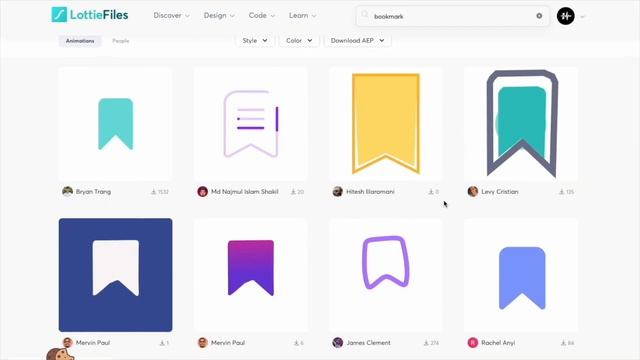Switch to the People tab
The image size is (640, 360).
coord(120,41)
